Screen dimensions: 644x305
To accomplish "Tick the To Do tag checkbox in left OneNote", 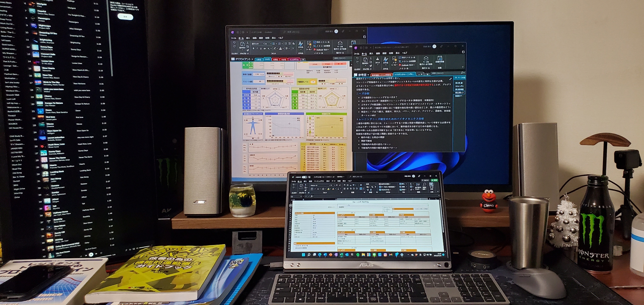I will tap(315, 42).
